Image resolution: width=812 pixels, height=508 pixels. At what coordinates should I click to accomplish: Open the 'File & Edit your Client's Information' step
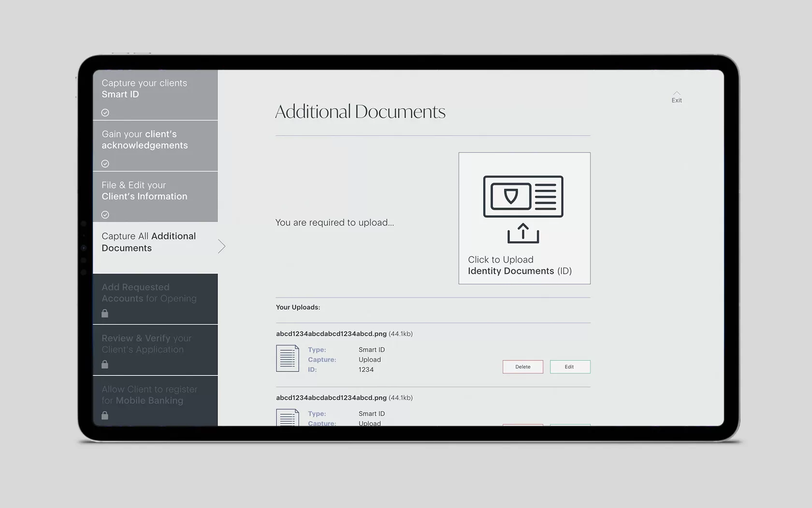click(155, 197)
